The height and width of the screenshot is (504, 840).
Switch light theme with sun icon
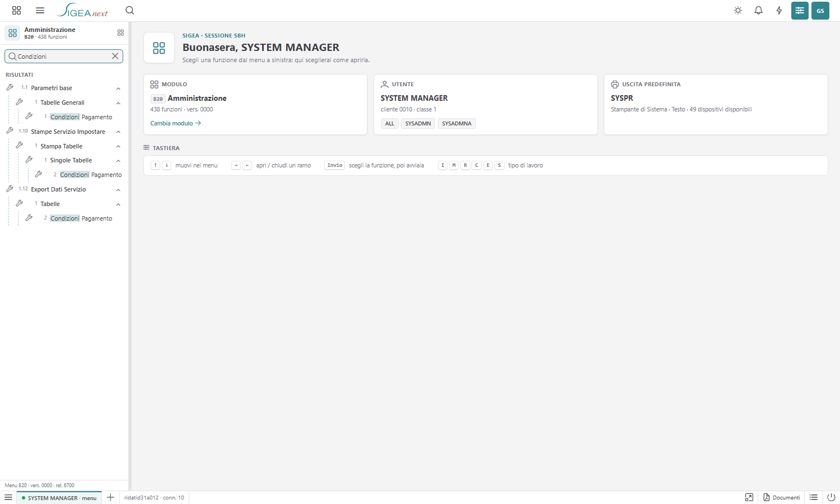point(738,11)
